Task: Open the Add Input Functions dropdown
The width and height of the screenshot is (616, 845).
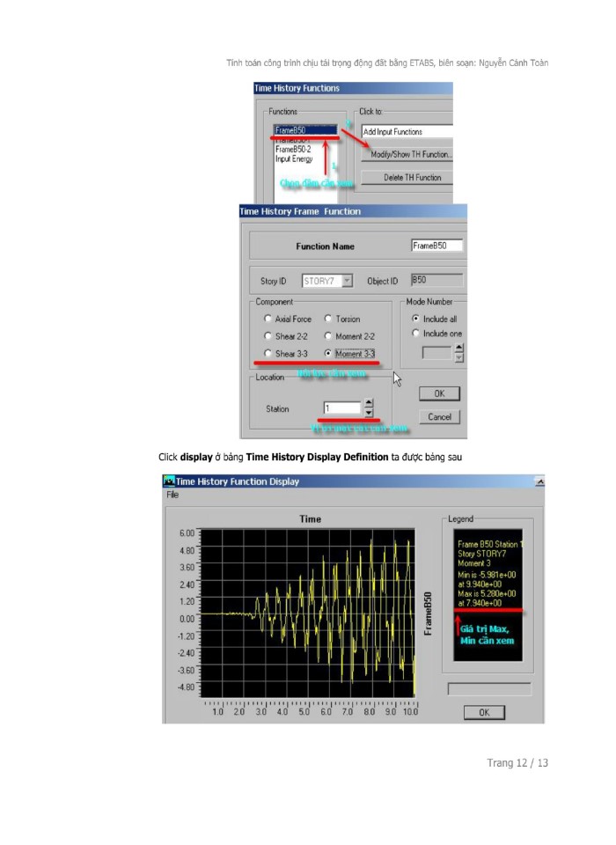Action: pyautogui.click(x=406, y=132)
